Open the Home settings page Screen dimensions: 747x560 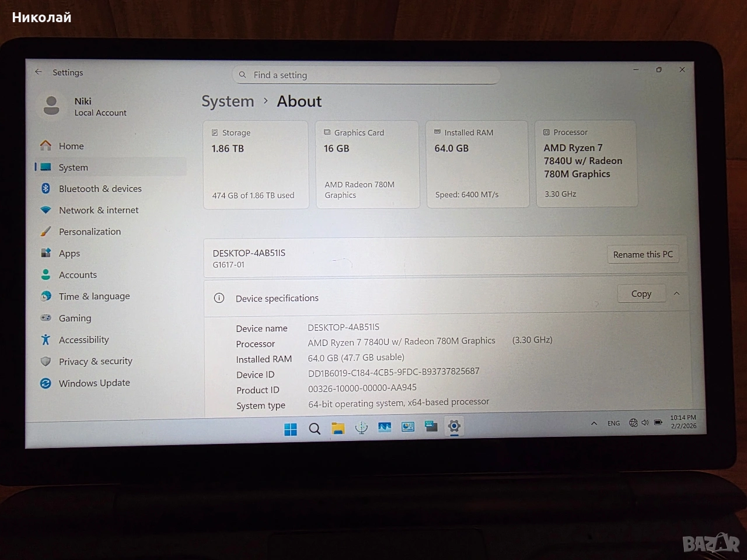point(71,146)
